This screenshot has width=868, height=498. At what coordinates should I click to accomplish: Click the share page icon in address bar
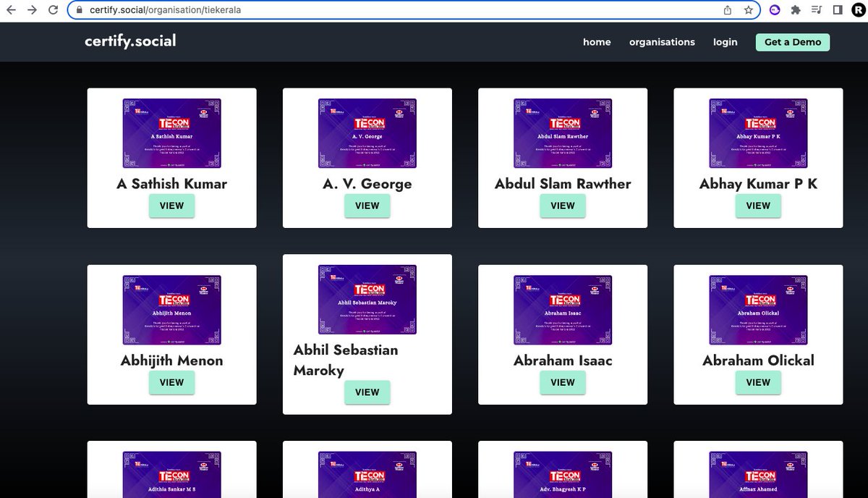[x=728, y=10]
